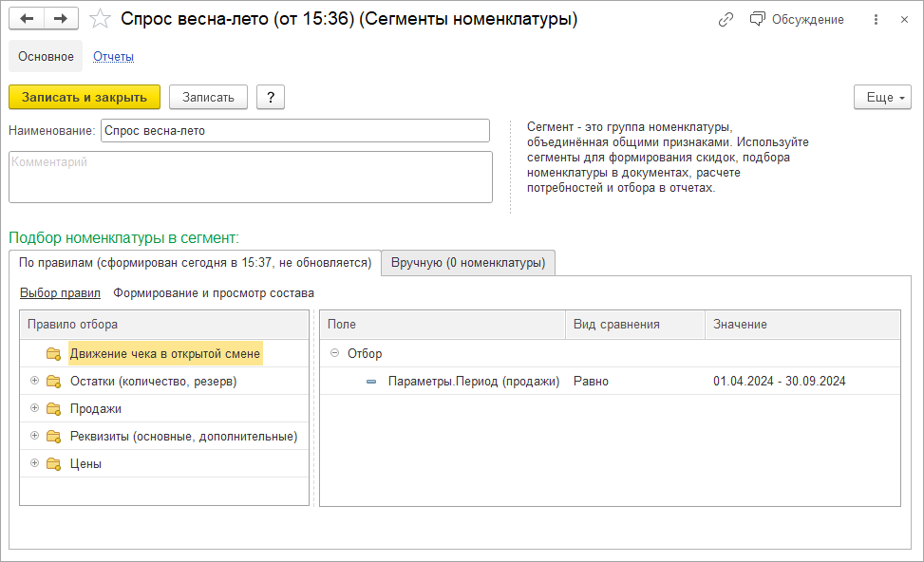Add form to favorites via star icon
924x562 pixels.
100,17
